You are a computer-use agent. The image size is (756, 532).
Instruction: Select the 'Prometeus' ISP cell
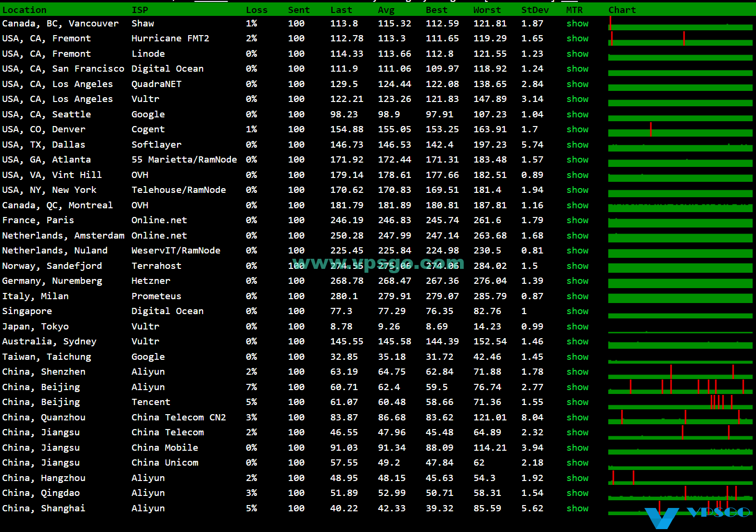pos(156,296)
